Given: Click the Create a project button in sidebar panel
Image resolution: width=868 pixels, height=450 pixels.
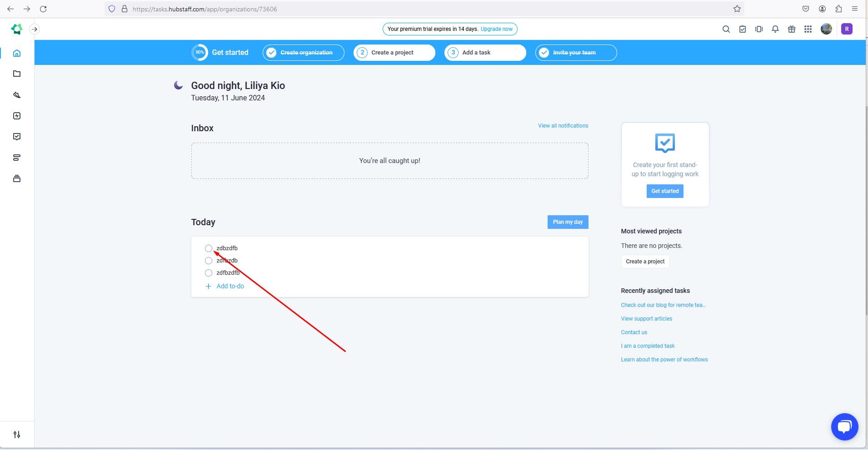Looking at the screenshot, I should 645,262.
